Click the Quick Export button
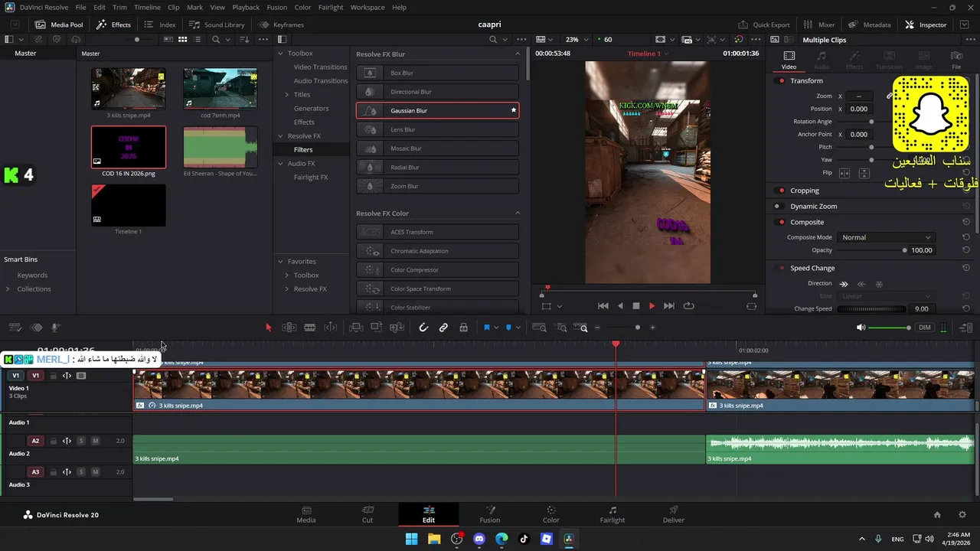 pos(764,24)
